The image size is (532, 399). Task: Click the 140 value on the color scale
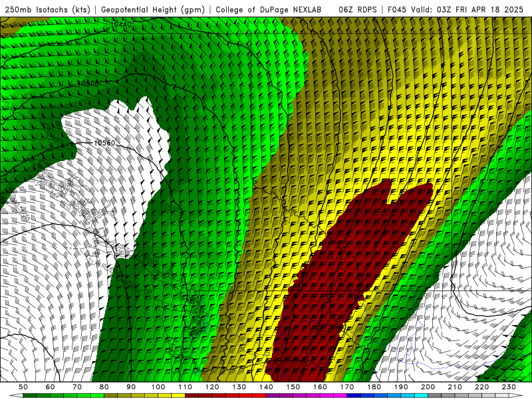point(266,387)
